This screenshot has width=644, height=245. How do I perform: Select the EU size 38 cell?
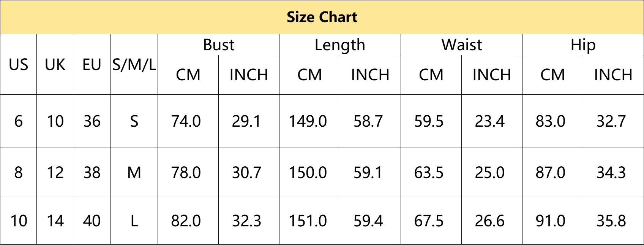tap(92, 173)
